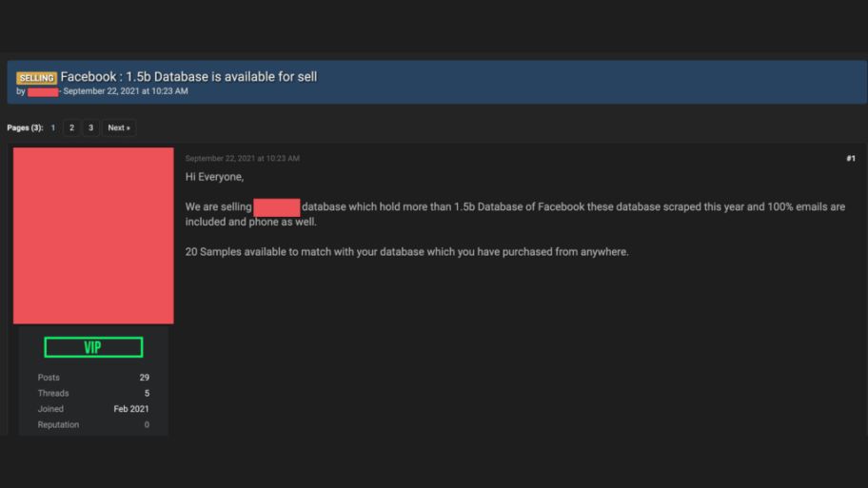Click the redacted author name in header
This screenshot has width=868, height=488.
pyautogui.click(x=43, y=92)
